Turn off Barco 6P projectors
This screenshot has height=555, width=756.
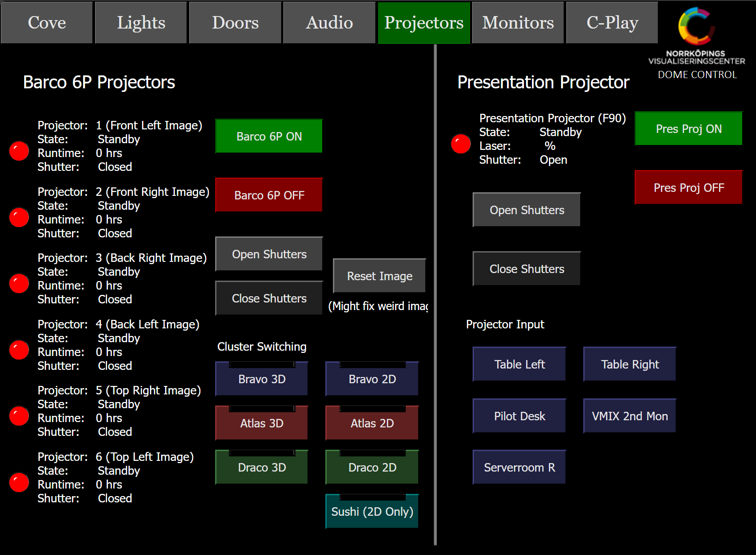pos(269,195)
